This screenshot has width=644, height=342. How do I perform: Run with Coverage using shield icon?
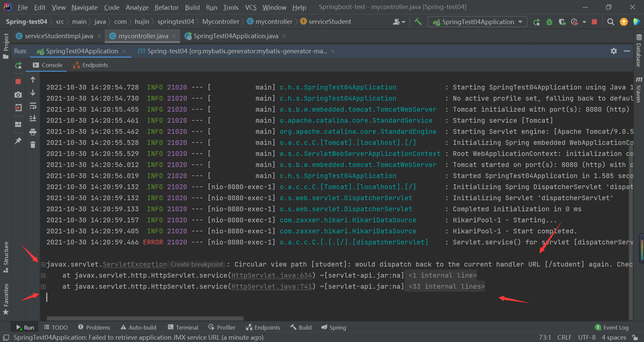point(562,22)
